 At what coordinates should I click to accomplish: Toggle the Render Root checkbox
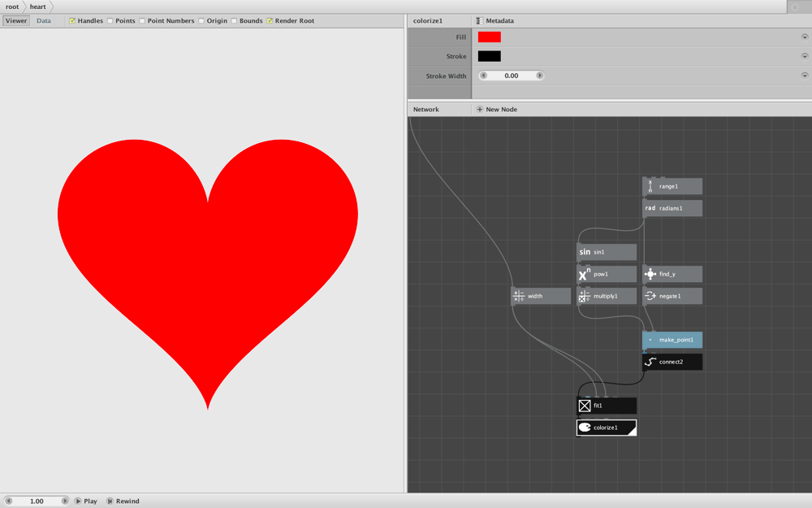270,21
